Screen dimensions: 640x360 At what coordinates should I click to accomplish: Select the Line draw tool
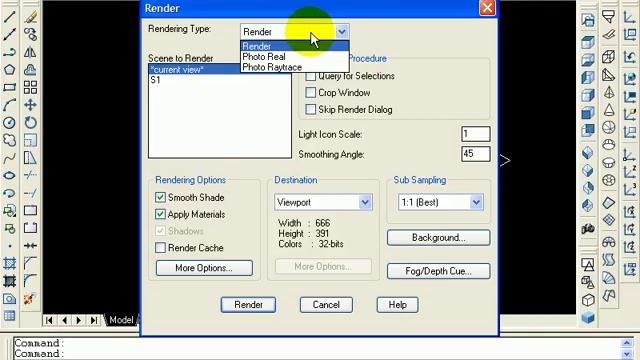[9, 17]
